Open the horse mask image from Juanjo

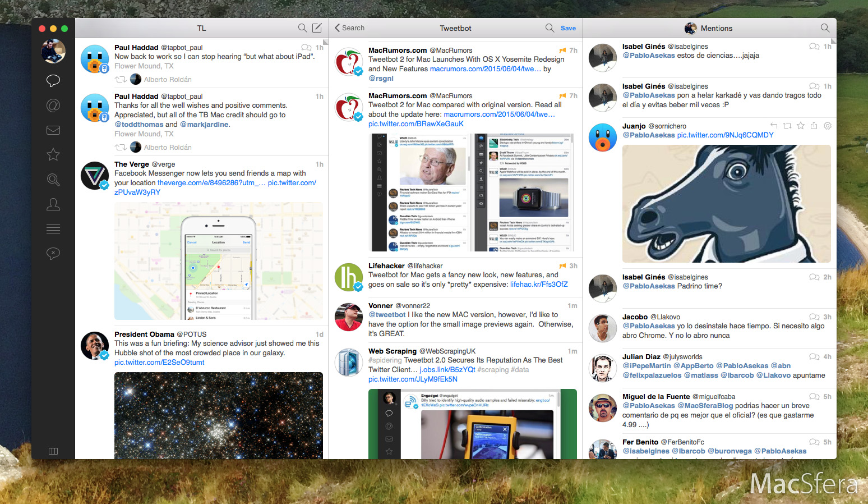point(727,204)
